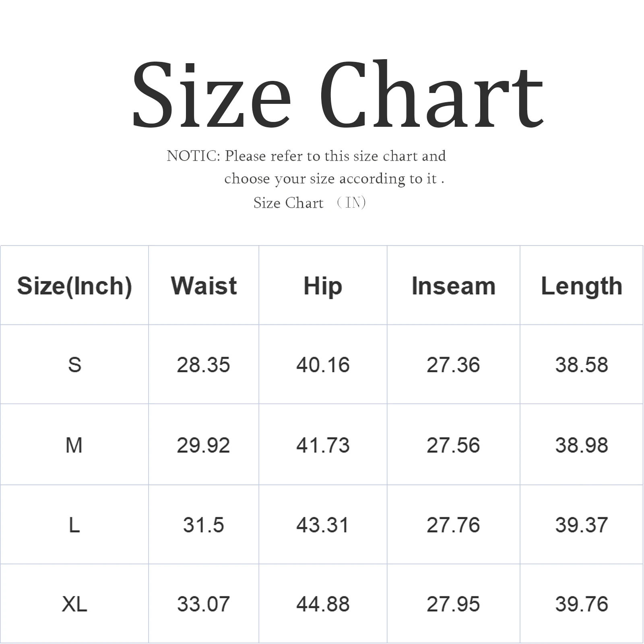Click inseam value 27.36 for size S
The width and height of the screenshot is (644, 644).
click(x=453, y=365)
